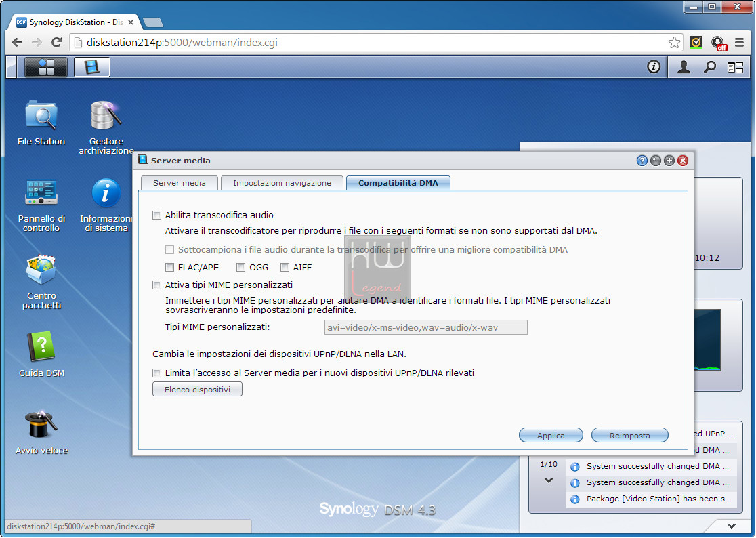Maximize Server media window

(669, 161)
